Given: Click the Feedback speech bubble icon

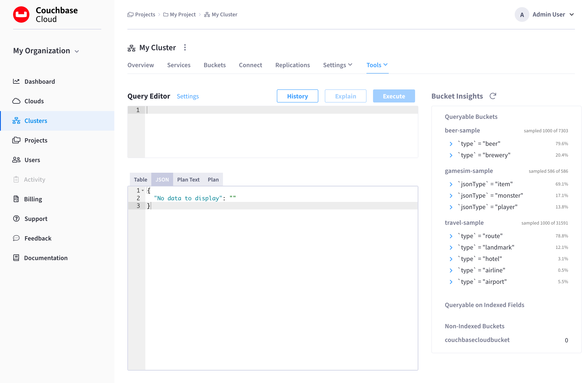Looking at the screenshot, I should (x=16, y=238).
